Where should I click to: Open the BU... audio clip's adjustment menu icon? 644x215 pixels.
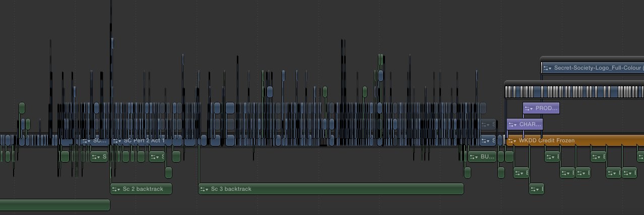474,157
